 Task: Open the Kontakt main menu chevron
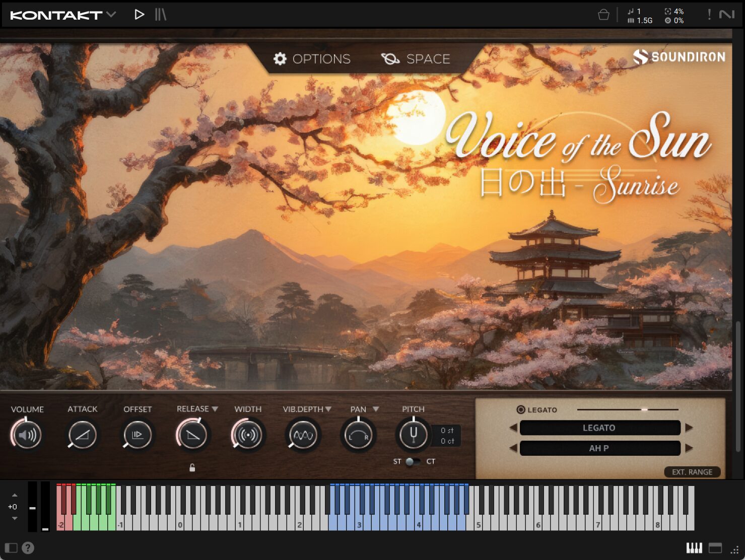[x=111, y=15]
